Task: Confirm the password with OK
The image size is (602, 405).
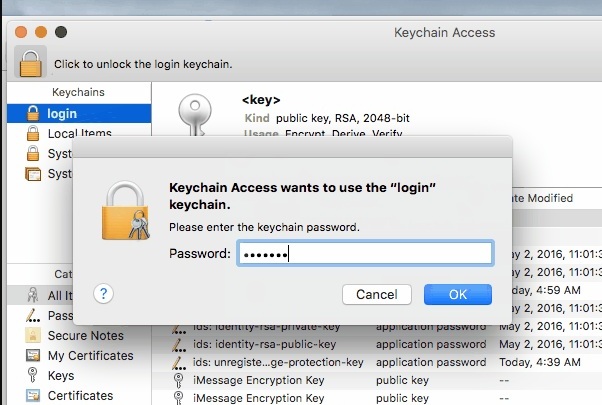Action: coord(458,294)
